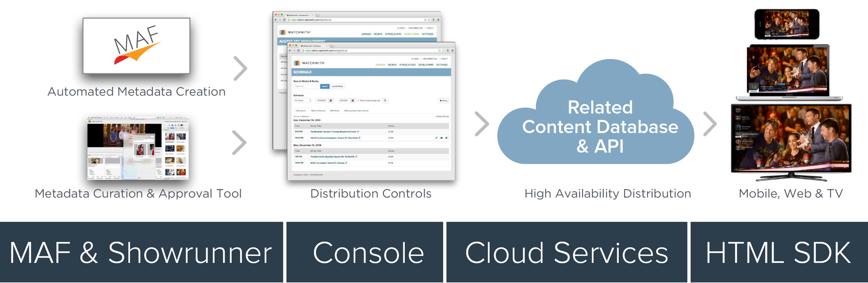Click the Console banner
Screen dimensions: 868x283
click(365, 252)
